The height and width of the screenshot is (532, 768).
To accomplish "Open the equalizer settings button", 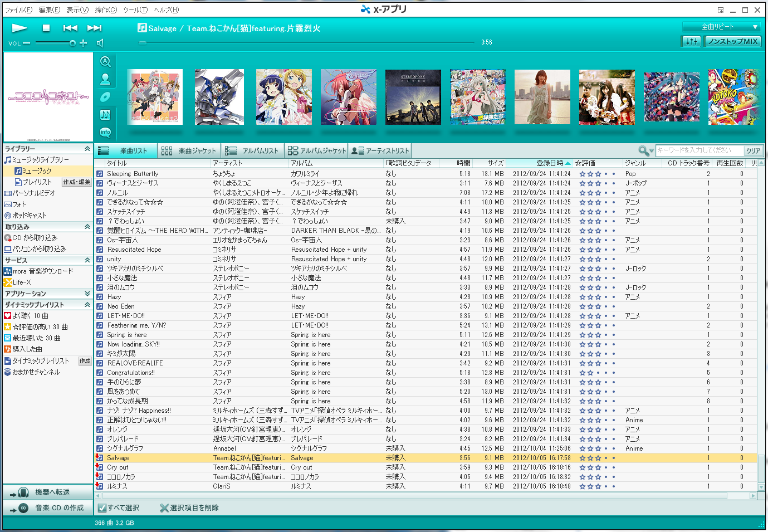I will click(691, 41).
